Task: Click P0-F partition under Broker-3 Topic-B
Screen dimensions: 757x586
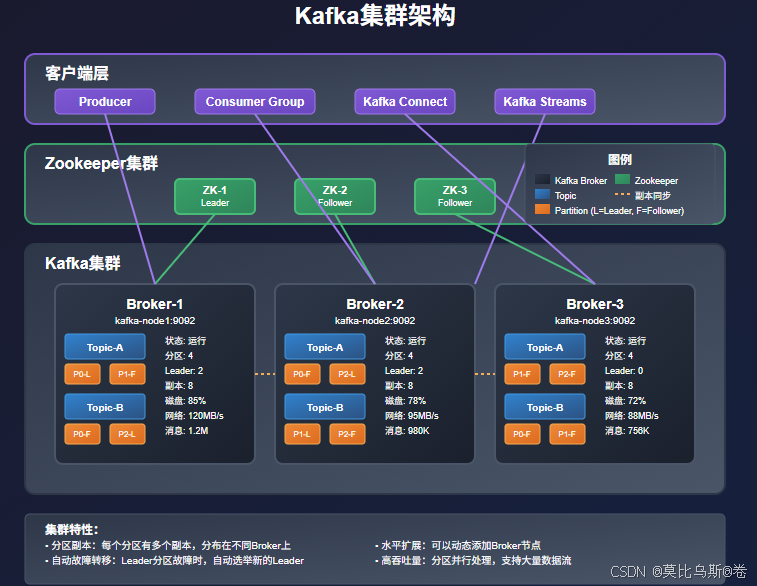Action: click(522, 434)
